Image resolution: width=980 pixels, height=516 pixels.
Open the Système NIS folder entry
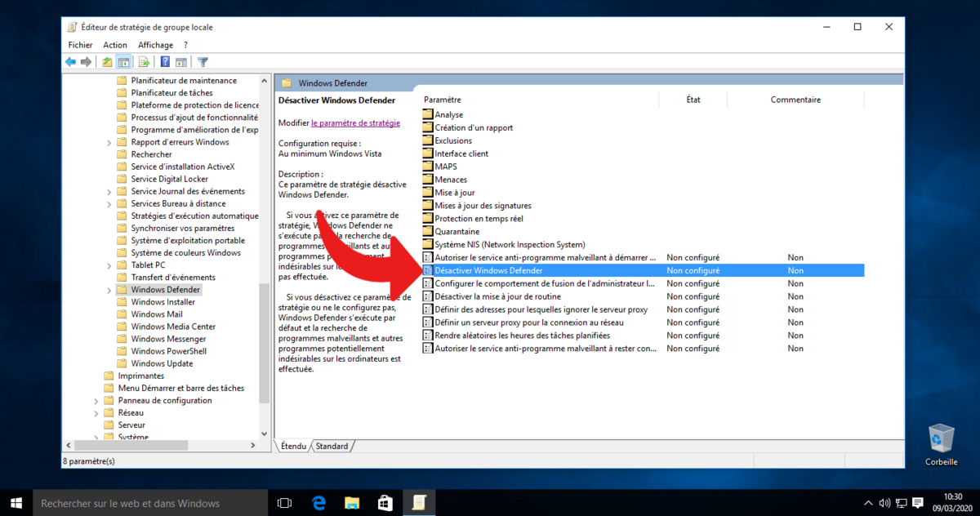click(510, 244)
